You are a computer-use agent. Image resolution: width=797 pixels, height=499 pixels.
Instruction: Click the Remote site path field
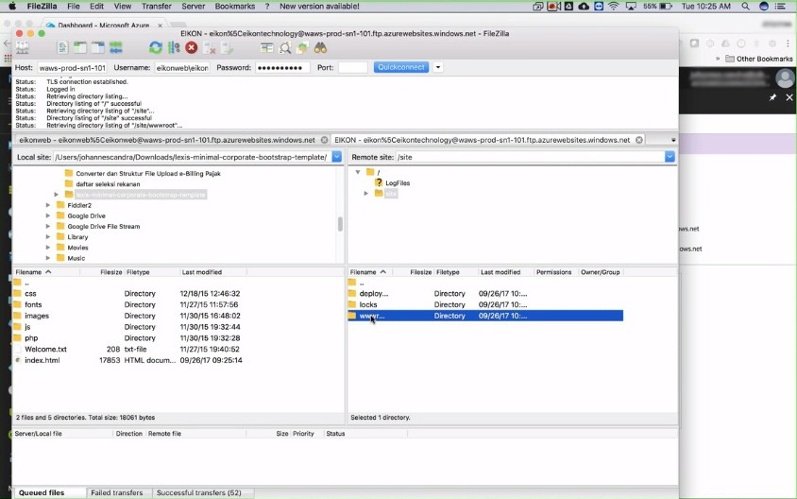pyautogui.click(x=530, y=157)
